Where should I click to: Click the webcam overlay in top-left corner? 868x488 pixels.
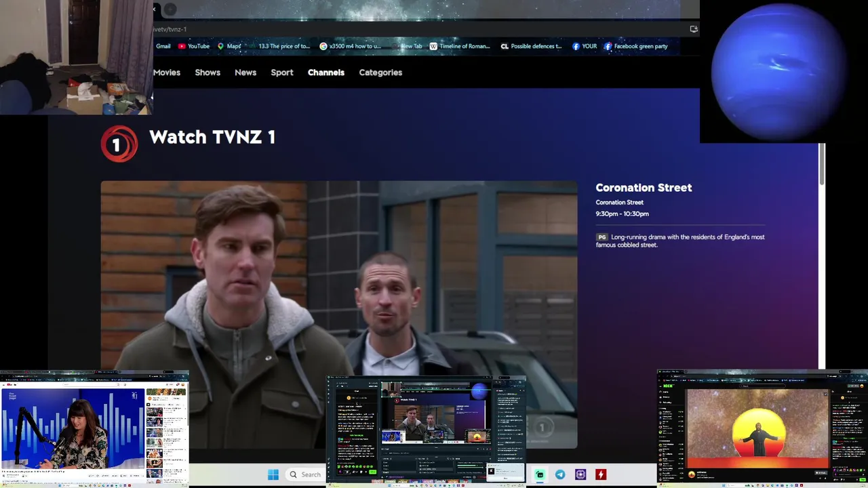click(76, 57)
